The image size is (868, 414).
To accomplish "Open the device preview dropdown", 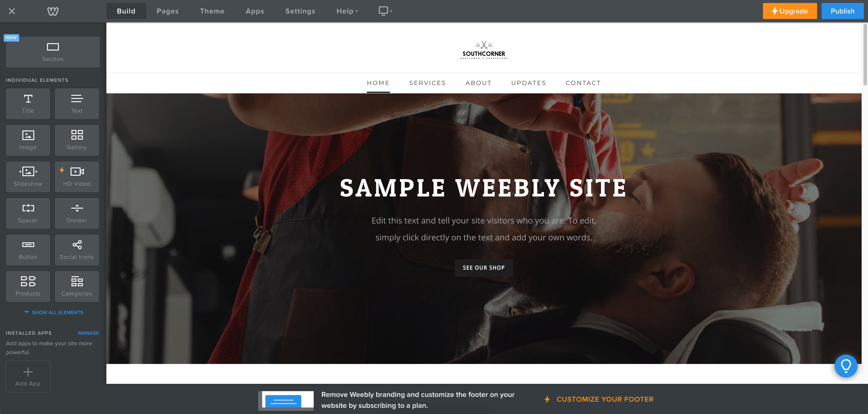I will (x=385, y=11).
